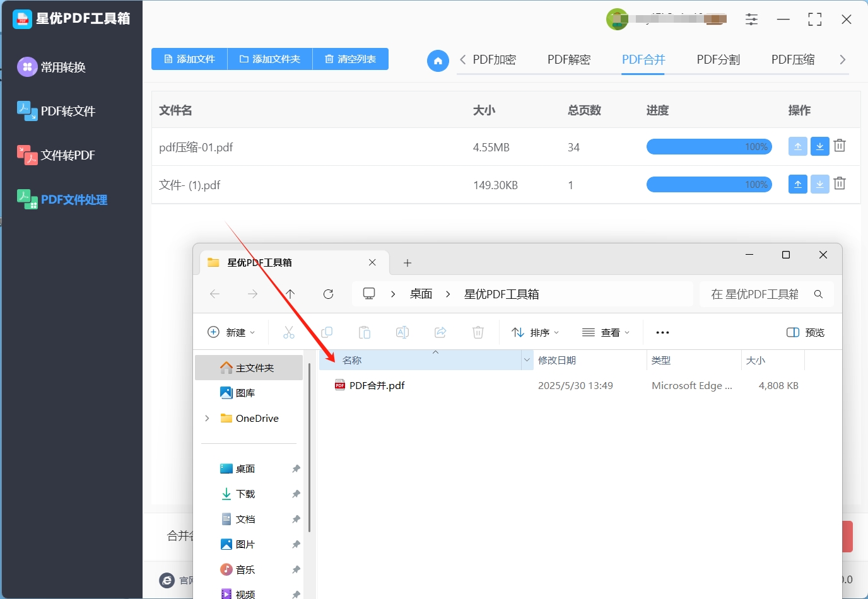Show the next tabs with the right chevron
868x599 pixels.
842,59
